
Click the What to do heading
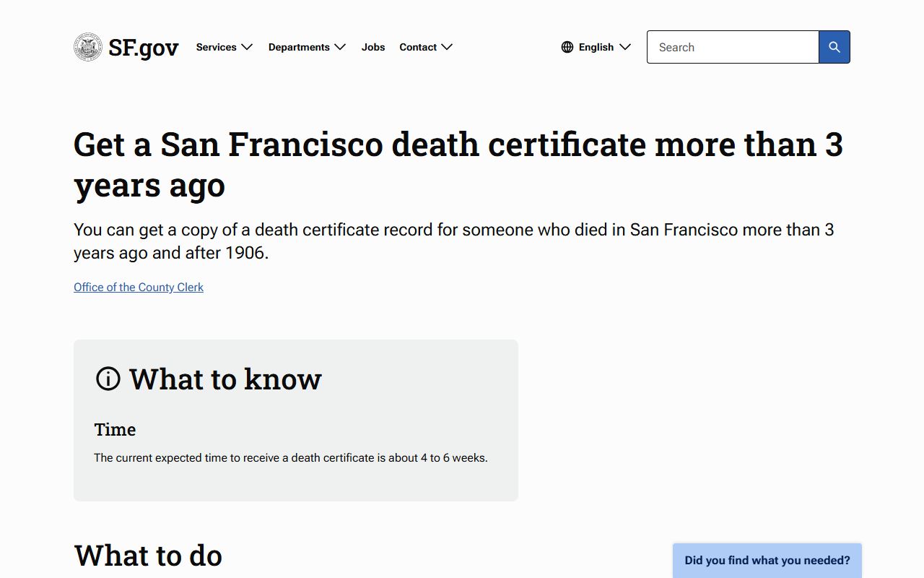click(x=148, y=556)
